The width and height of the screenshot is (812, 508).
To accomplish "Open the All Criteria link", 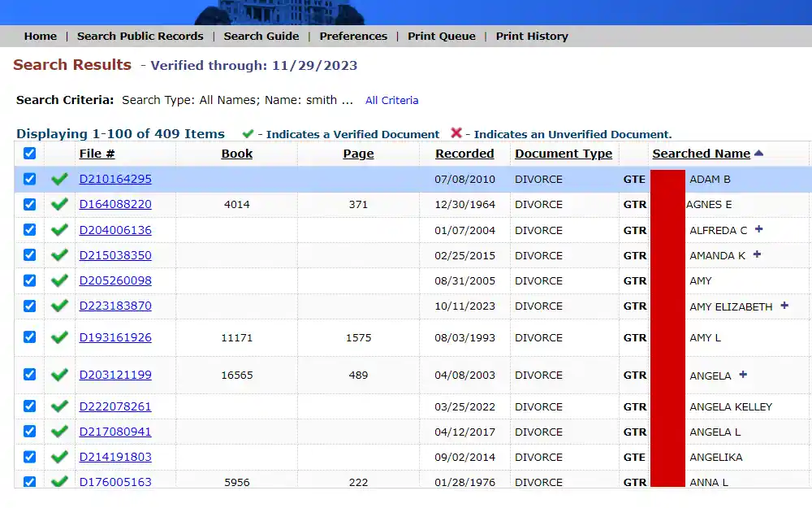I will click(391, 101).
